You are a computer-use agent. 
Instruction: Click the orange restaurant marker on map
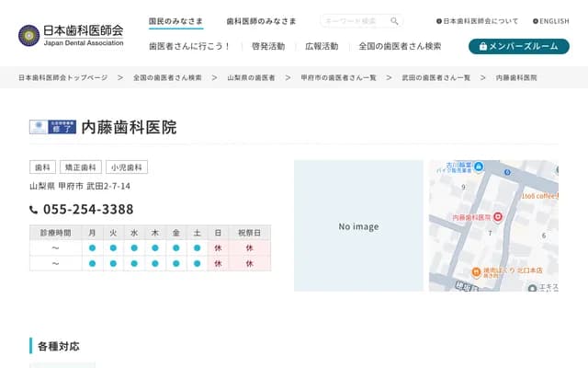point(476,271)
